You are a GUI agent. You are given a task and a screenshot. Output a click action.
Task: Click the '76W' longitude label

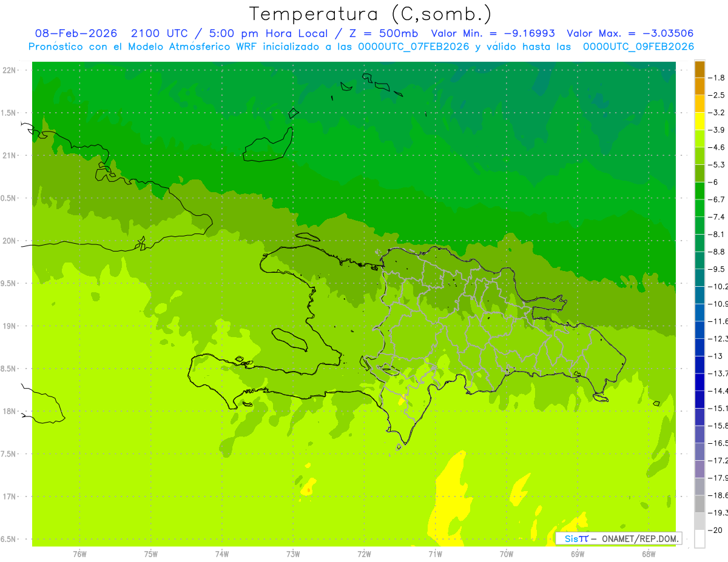[79, 554]
